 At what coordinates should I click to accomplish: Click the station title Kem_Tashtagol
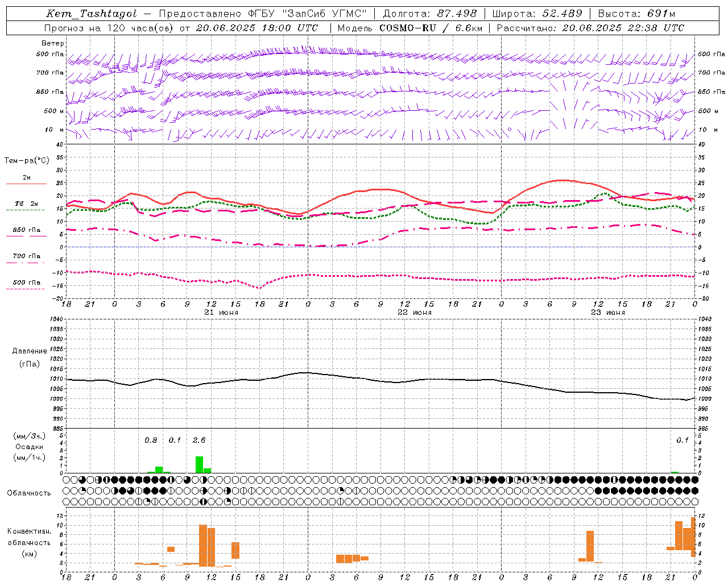(x=92, y=14)
